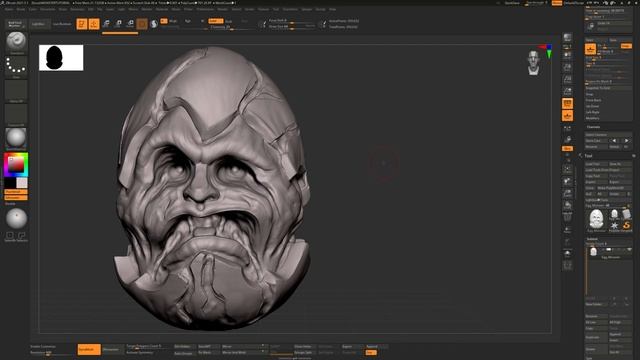Image resolution: width=640 pixels, height=360 pixels.
Task: Open the Brush menu
Action: [x=20, y=9]
